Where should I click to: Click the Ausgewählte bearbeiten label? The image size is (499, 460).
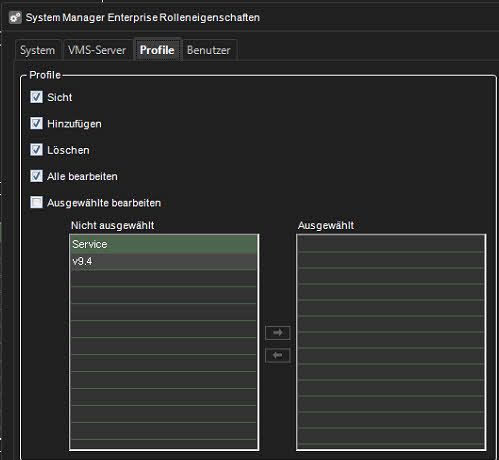point(104,203)
